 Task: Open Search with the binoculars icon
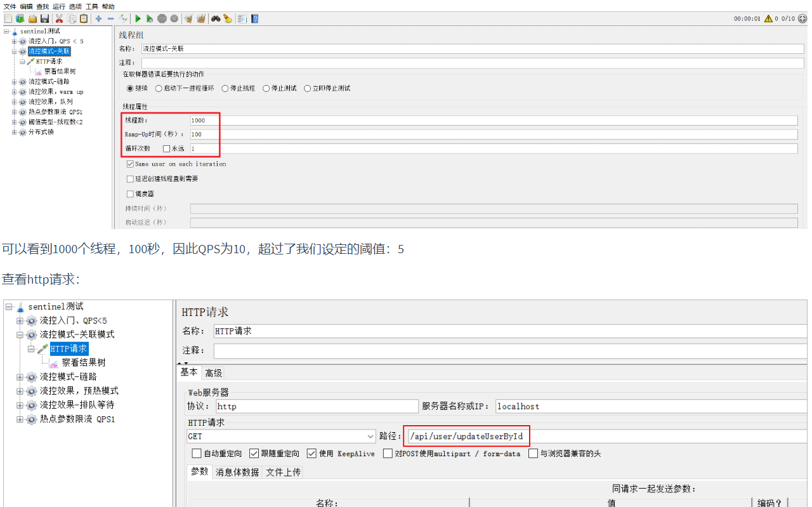point(216,18)
